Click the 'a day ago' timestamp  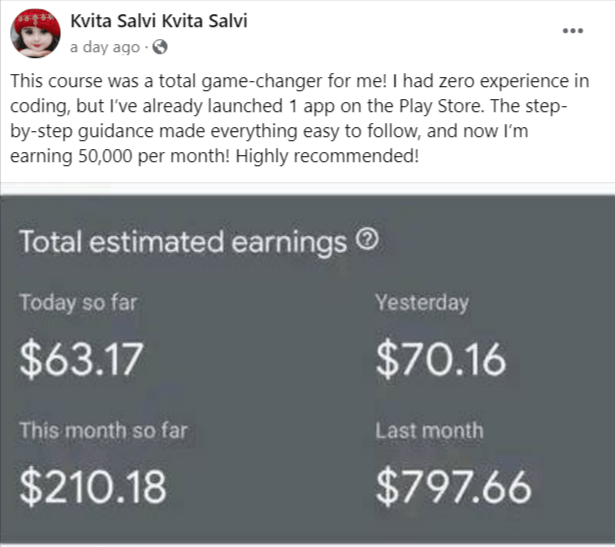(x=105, y=47)
